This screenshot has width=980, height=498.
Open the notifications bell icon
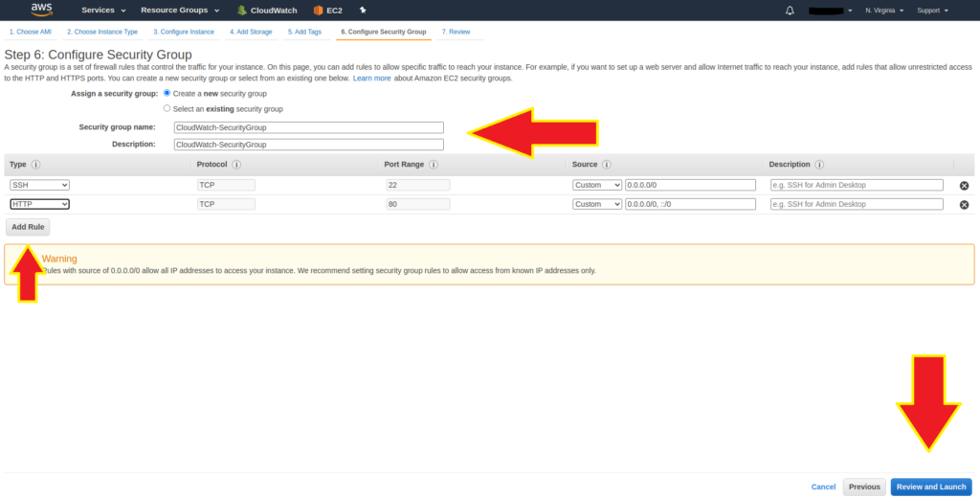(x=790, y=11)
